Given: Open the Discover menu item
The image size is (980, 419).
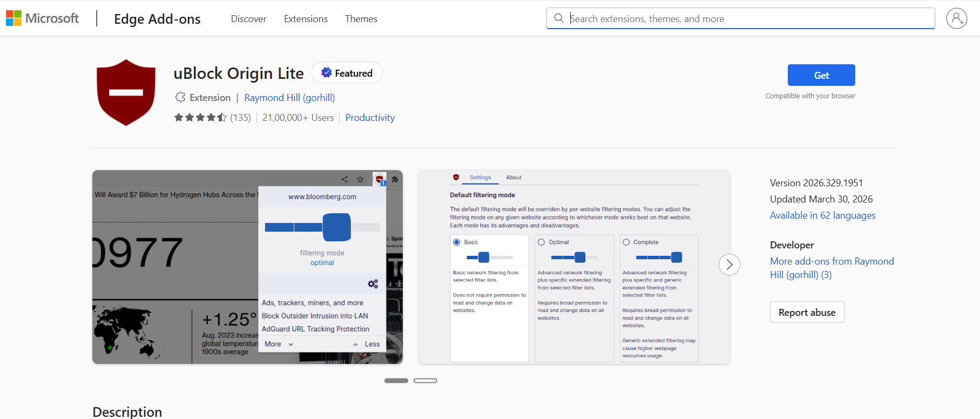Looking at the screenshot, I should [248, 18].
